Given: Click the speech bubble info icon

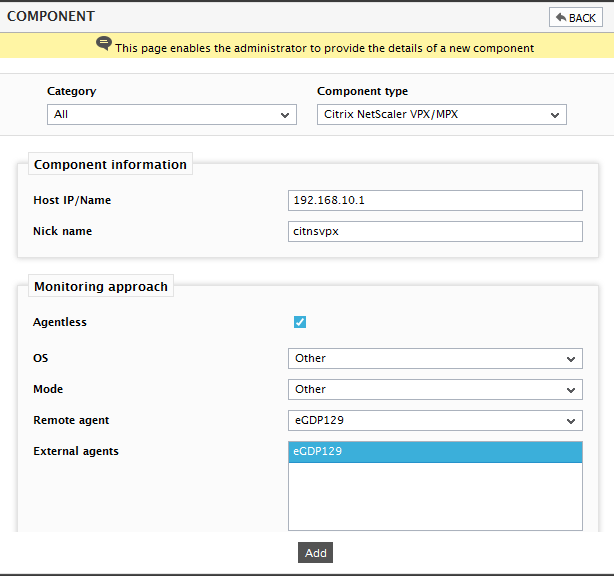Looking at the screenshot, I should tap(104, 43).
